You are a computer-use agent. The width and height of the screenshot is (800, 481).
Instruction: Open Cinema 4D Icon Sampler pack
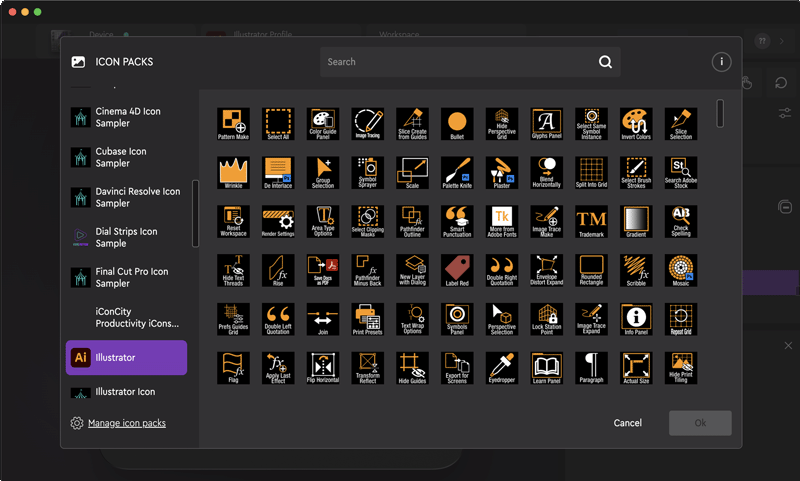tap(127, 117)
